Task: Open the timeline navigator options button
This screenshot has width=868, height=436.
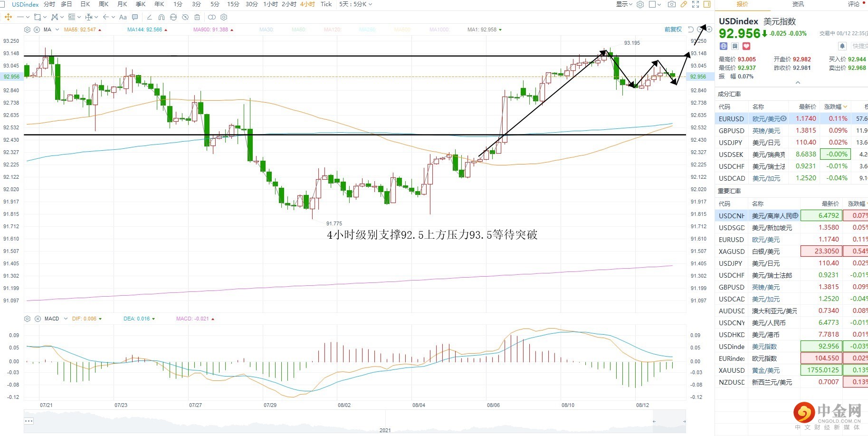Action: 29,421
